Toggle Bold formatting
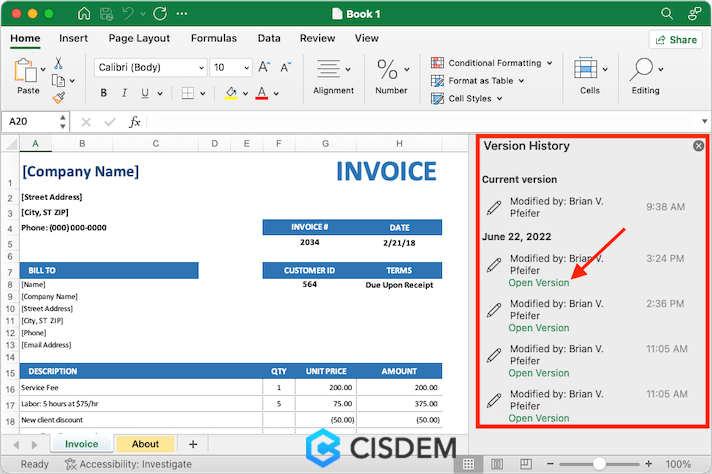712x474 pixels. point(103,93)
